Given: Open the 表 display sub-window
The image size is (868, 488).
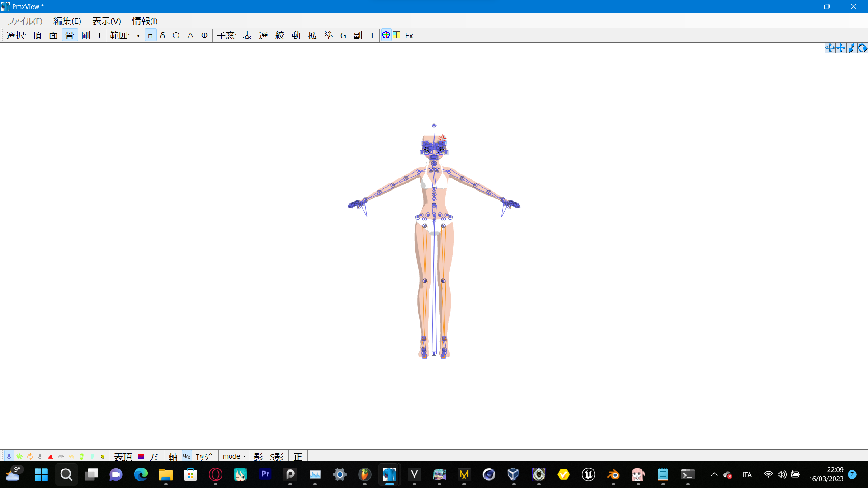Looking at the screenshot, I should pos(247,35).
